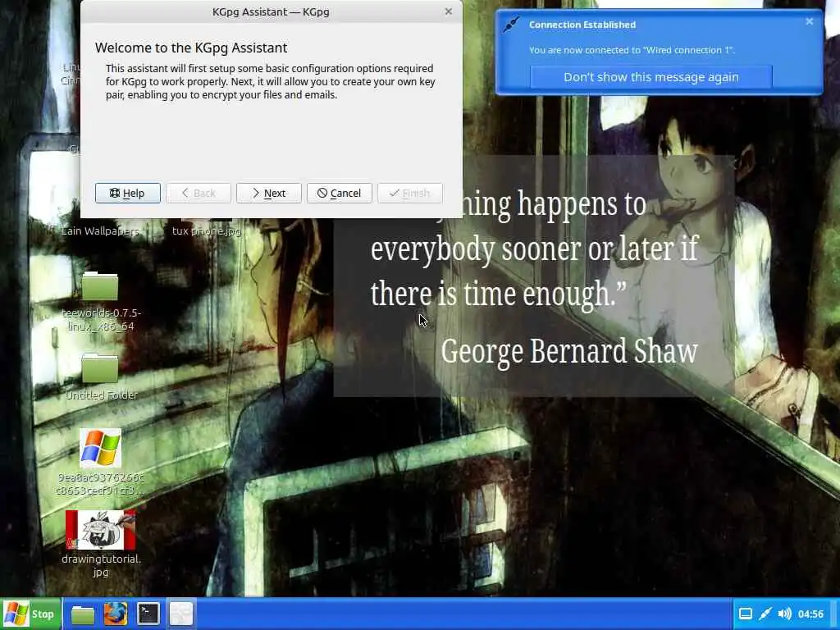The image size is (840, 630).
Task: Select the KGpg window entry in the taskbar
Action: pyautogui.click(x=181, y=614)
